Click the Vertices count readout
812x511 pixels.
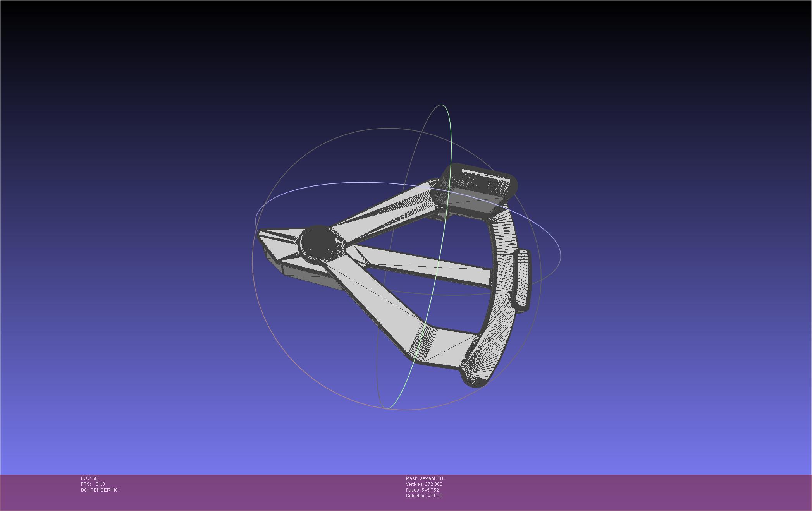[424, 484]
